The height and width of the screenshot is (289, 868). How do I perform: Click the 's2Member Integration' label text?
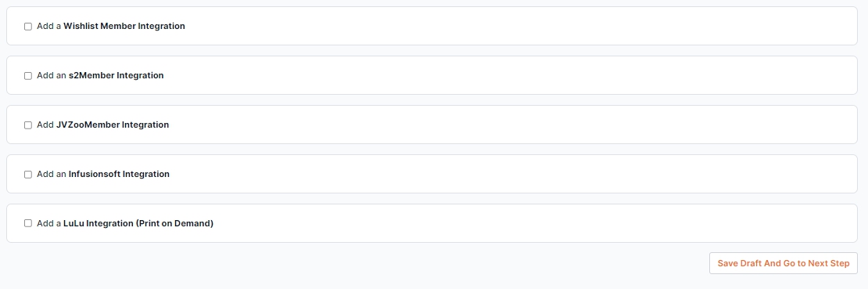pyautogui.click(x=117, y=75)
